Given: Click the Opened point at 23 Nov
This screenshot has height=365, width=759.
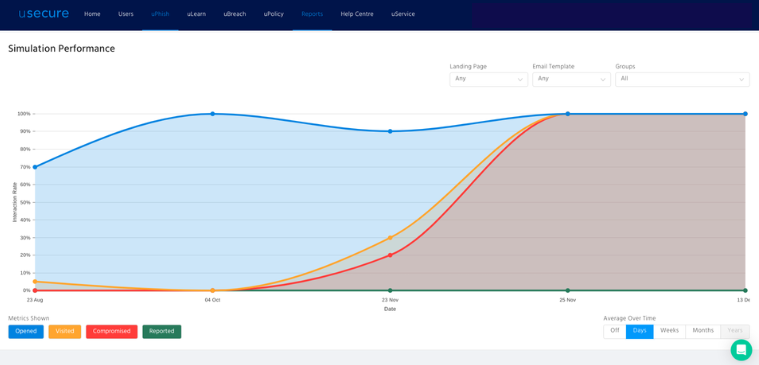Looking at the screenshot, I should [x=390, y=131].
